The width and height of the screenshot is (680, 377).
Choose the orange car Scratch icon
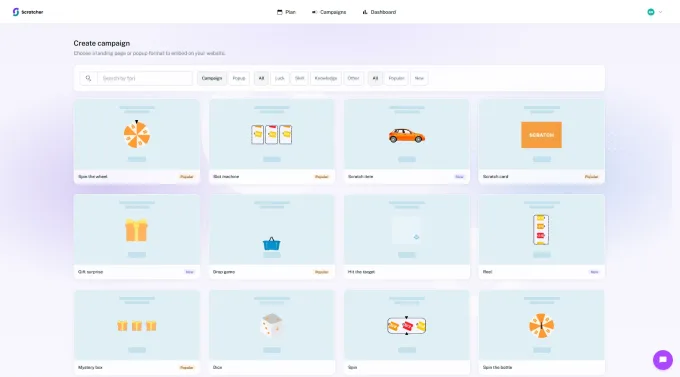[407, 136]
